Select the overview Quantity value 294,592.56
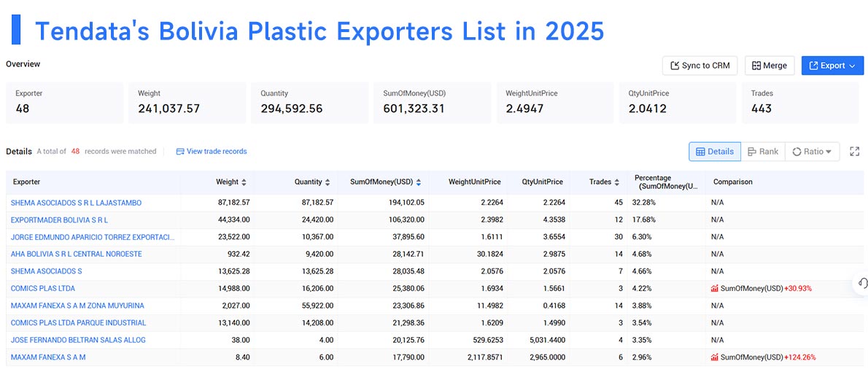 tap(292, 109)
